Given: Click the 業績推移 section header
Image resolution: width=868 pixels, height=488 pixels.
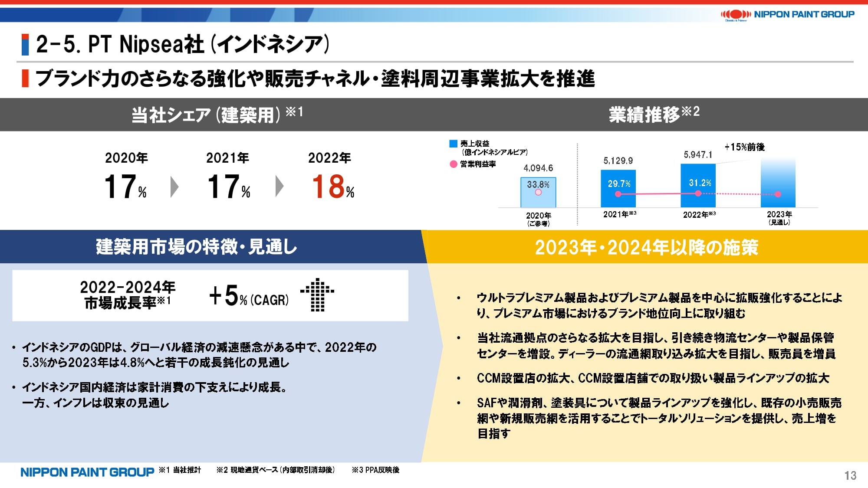Looking at the screenshot, I should point(654,115).
